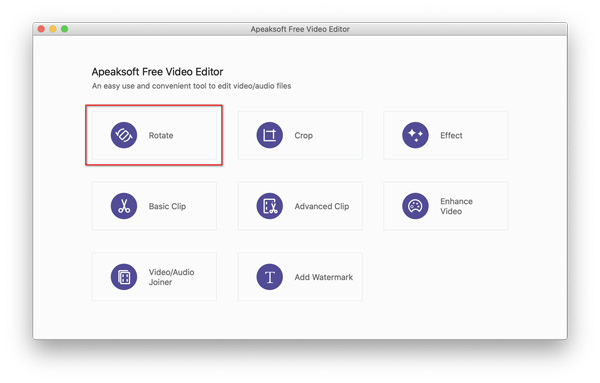This screenshot has height=383, width=600.
Task: Click the large heading 'Apeaksoft Free Video Editor'
Action: click(x=157, y=72)
